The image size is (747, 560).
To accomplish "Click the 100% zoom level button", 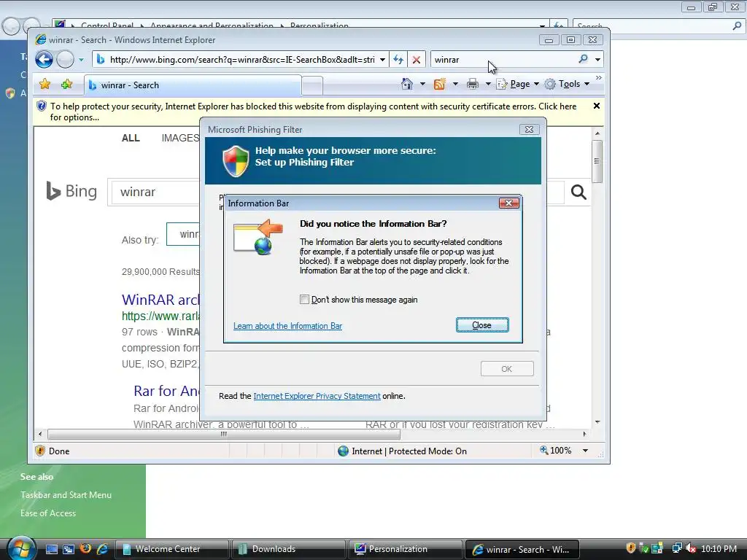I will coord(555,451).
